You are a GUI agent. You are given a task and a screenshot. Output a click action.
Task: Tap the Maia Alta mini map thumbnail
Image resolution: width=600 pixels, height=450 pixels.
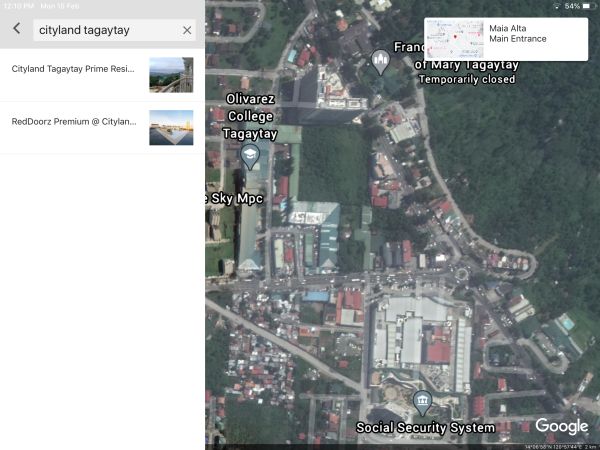(x=455, y=39)
